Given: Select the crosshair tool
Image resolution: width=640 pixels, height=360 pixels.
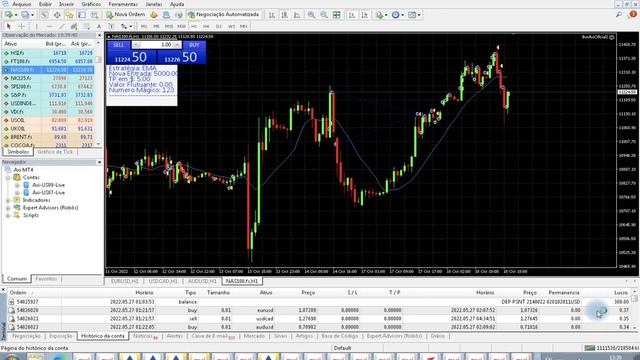Looking at the screenshot, I should tap(21, 27).
